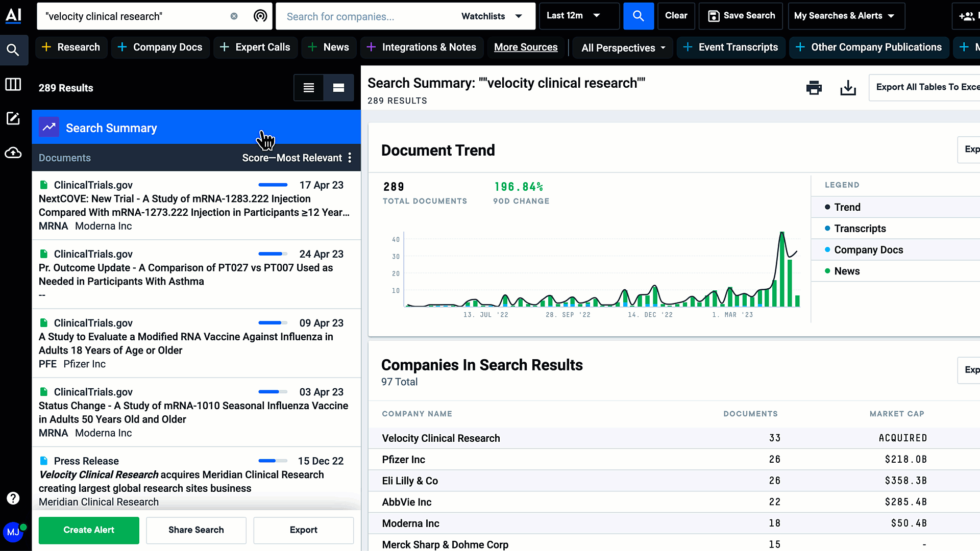980x551 pixels.
Task: Click the plus icon on Company Docs filter
Action: (122, 47)
